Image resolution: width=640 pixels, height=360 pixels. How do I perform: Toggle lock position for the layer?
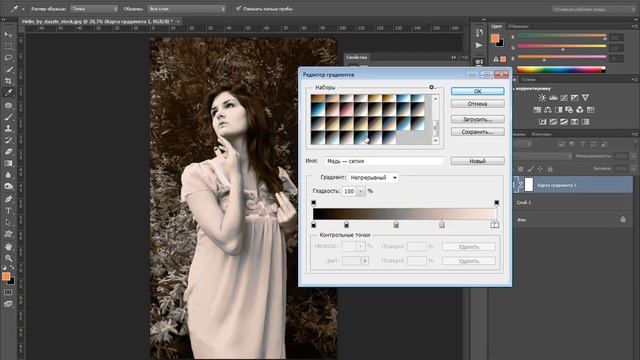coord(540,169)
